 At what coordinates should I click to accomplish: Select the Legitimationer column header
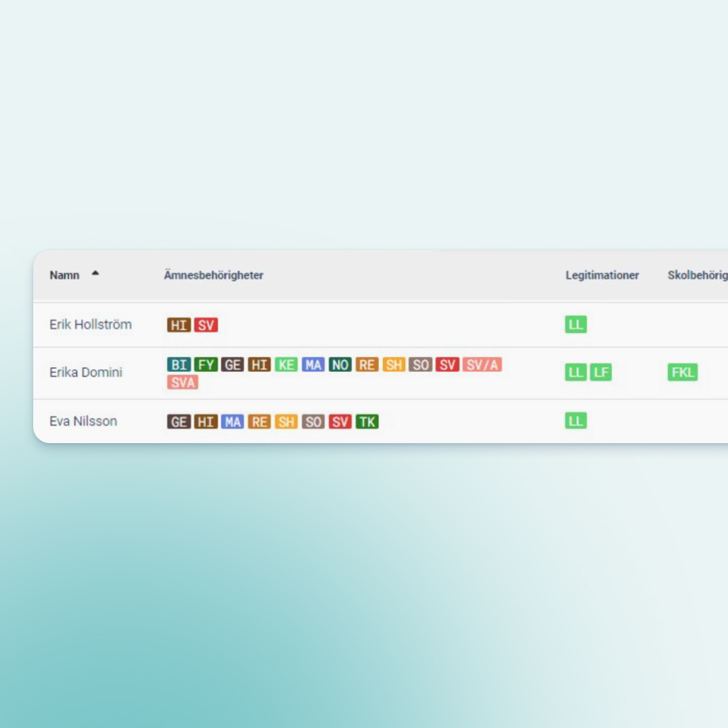click(x=602, y=275)
